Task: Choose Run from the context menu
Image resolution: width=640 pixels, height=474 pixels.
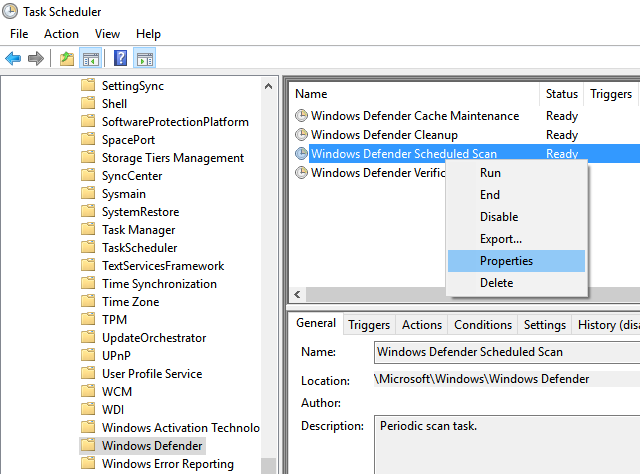Action: tap(516, 173)
